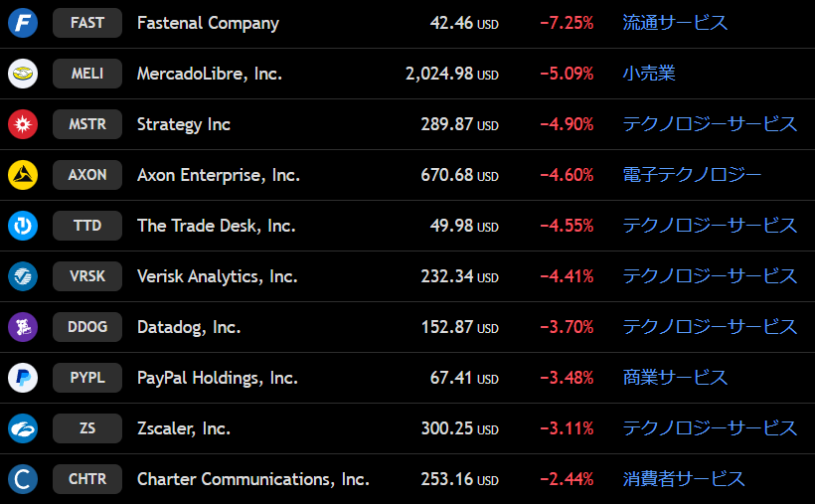Click the Verisk Analytics logo icon

point(23,276)
